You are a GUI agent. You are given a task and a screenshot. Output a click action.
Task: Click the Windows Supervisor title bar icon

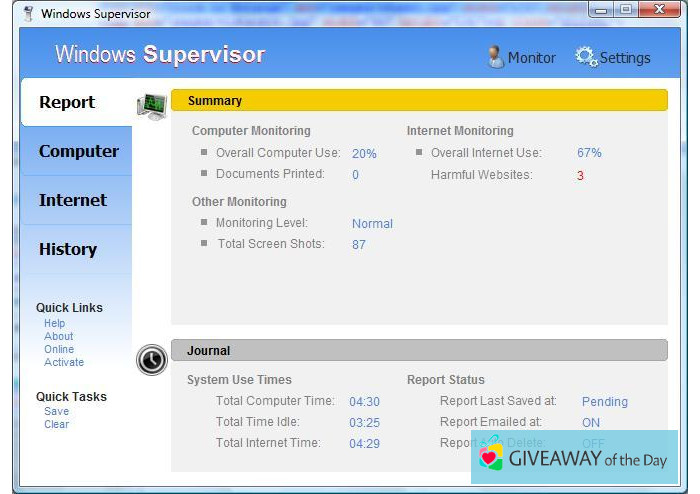point(27,13)
